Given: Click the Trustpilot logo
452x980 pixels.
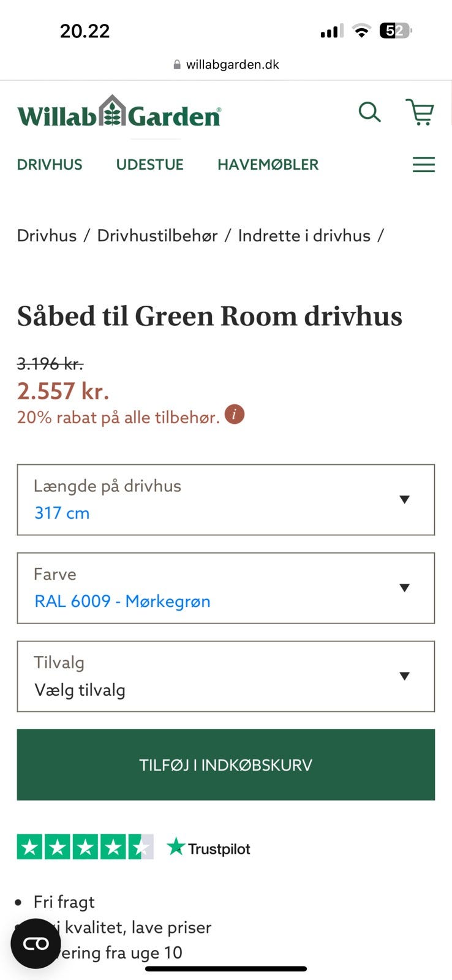Looking at the screenshot, I should pyautogui.click(x=209, y=848).
